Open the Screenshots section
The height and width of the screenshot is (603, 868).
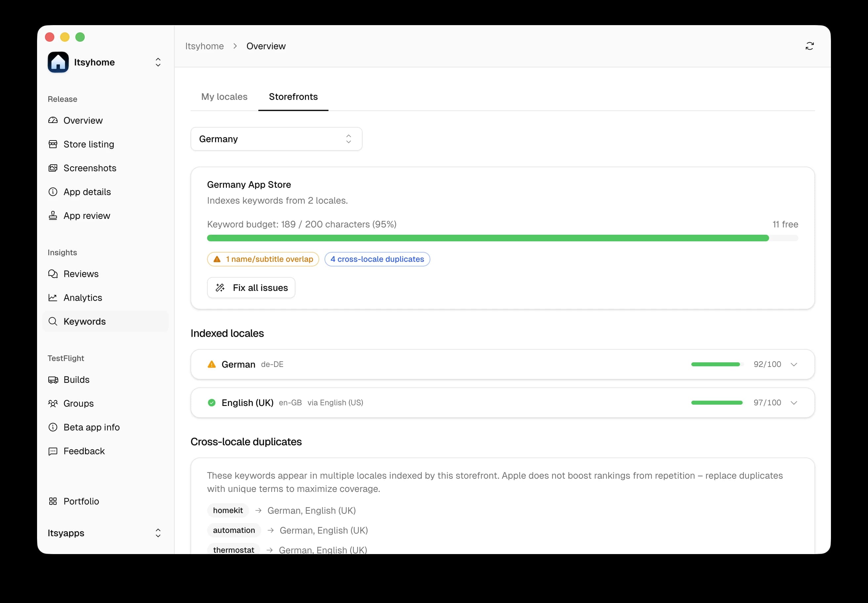pos(90,168)
